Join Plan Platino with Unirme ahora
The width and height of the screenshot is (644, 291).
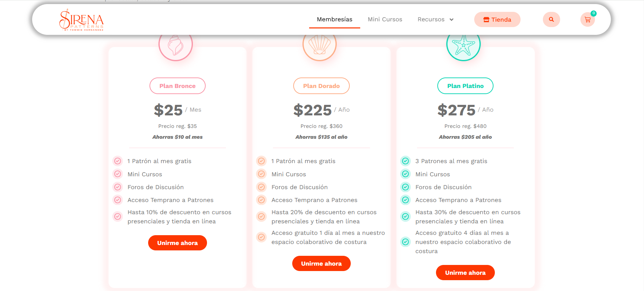tap(465, 273)
